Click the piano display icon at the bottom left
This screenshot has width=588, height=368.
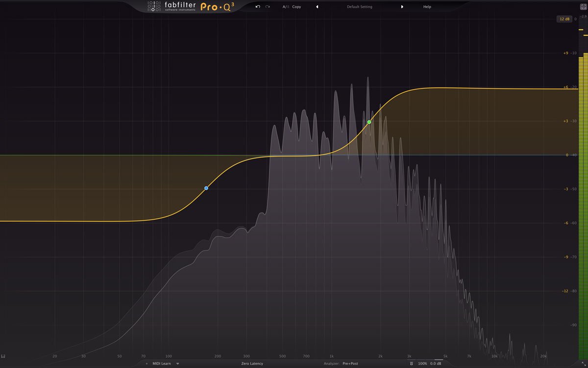(x=3, y=357)
